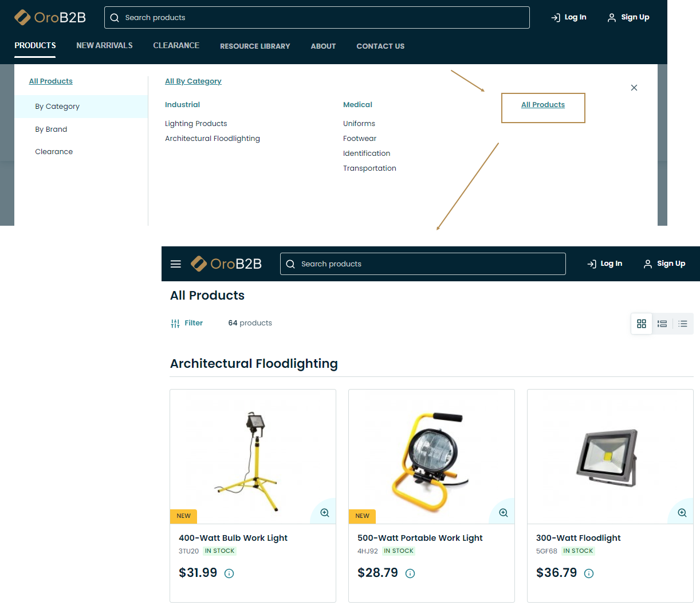
Task: Click the Lighting Products link
Action: (x=196, y=124)
